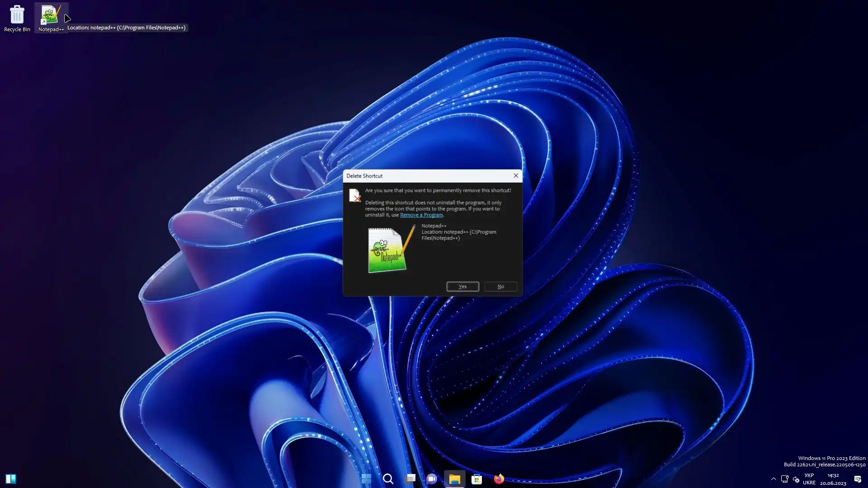This screenshot has height=488, width=868.
Task: Open the notification center icon
Action: pos(858,479)
